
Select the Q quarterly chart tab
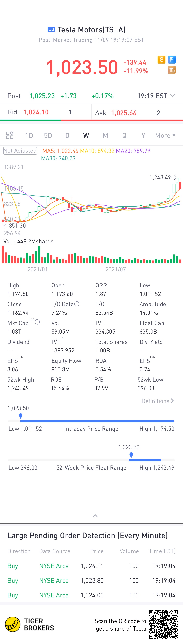(x=124, y=135)
